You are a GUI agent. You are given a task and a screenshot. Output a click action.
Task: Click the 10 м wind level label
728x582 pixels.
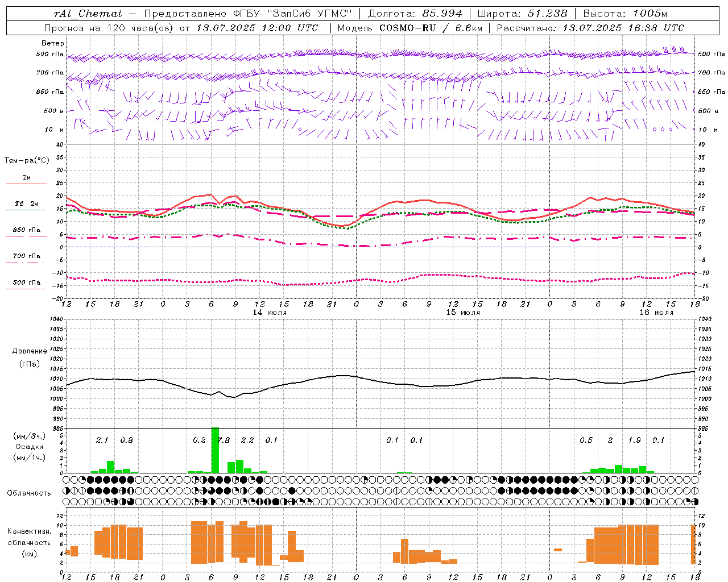click(55, 130)
